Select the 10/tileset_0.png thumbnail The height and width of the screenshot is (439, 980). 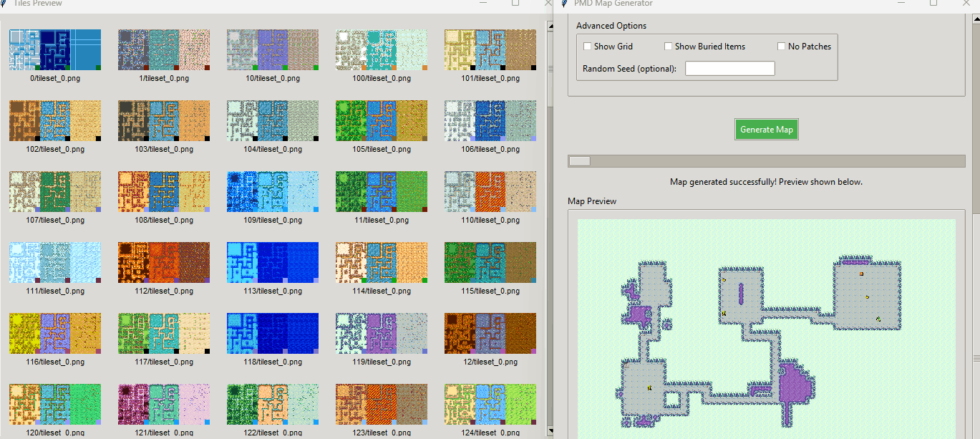273,49
